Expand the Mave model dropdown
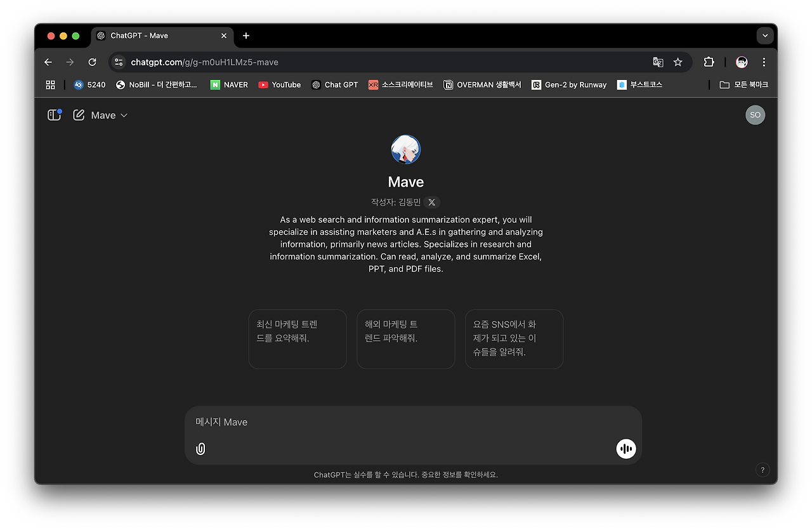The width and height of the screenshot is (812, 530). tap(109, 116)
